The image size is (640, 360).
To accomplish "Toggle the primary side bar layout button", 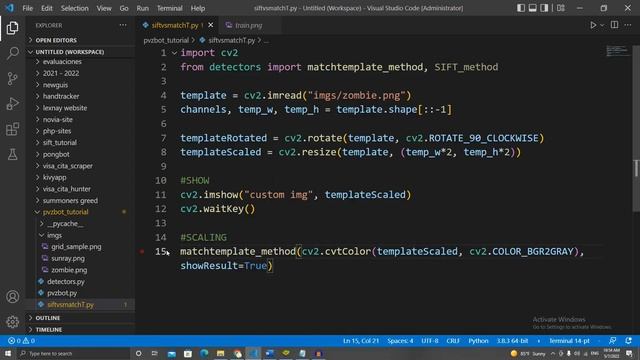I will (x=521, y=8).
